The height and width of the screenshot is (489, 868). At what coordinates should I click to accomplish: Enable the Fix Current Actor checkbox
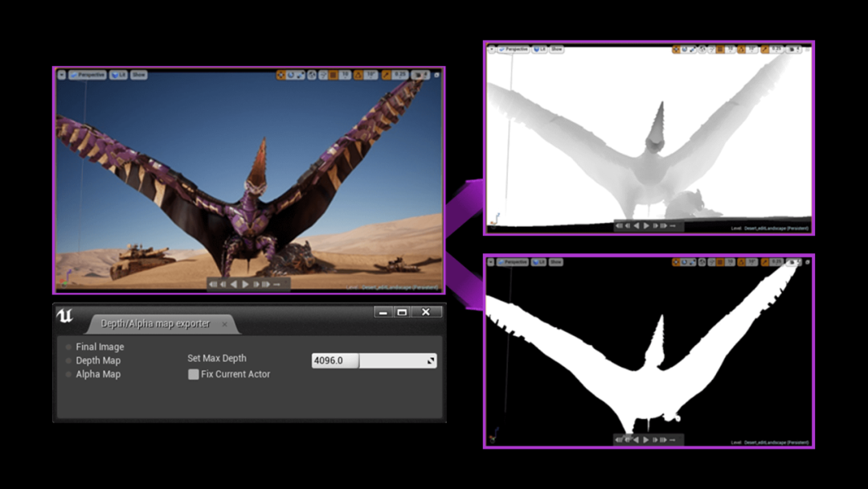tap(193, 375)
